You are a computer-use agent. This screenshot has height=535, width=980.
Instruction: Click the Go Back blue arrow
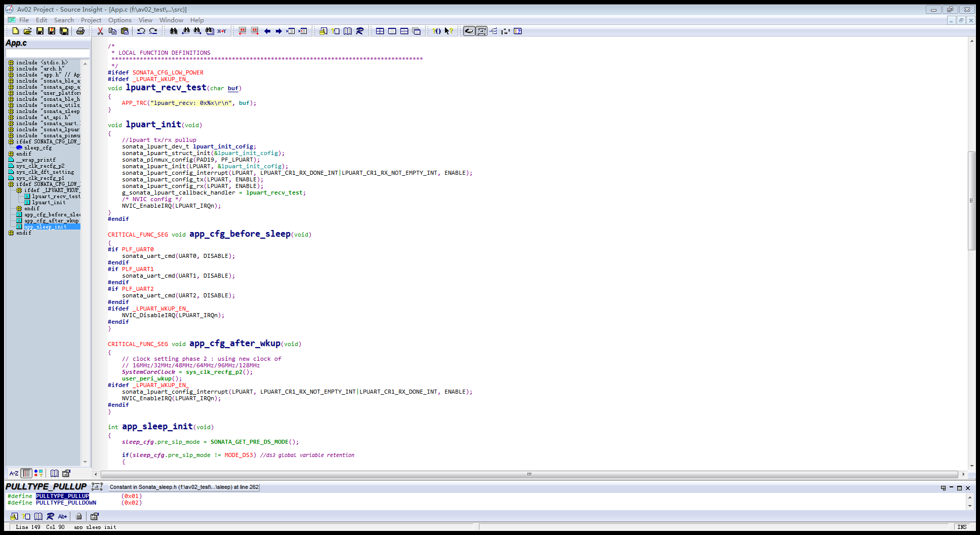coord(267,31)
